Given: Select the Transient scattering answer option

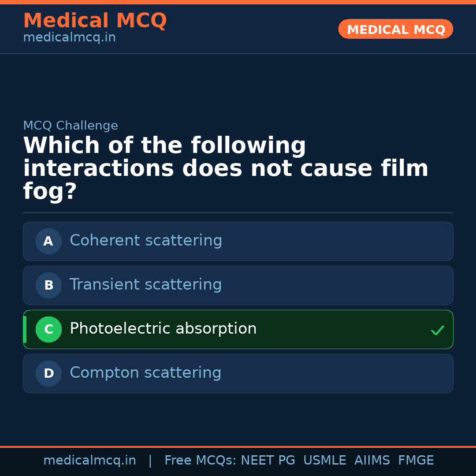Looking at the screenshot, I should pos(238,285).
